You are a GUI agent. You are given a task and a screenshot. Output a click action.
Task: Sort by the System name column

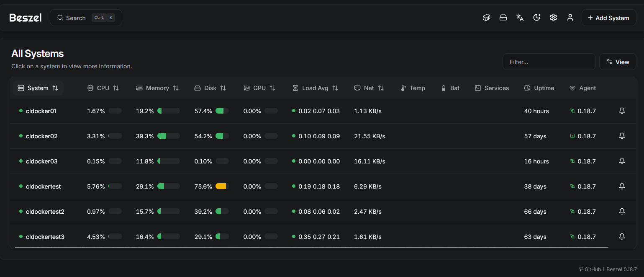[x=38, y=88]
